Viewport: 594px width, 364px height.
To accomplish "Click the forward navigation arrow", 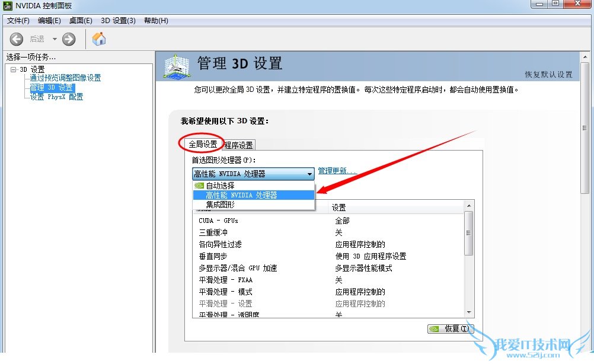I will click(69, 39).
